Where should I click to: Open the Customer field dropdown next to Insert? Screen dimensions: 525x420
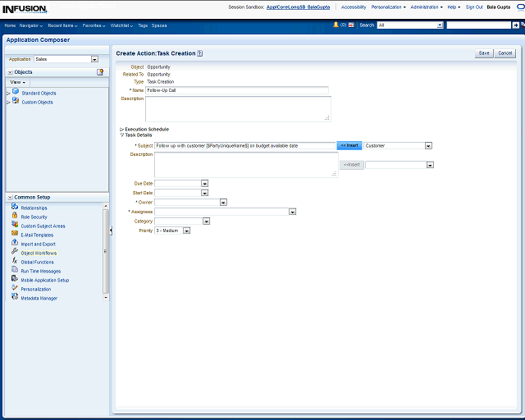(x=428, y=145)
